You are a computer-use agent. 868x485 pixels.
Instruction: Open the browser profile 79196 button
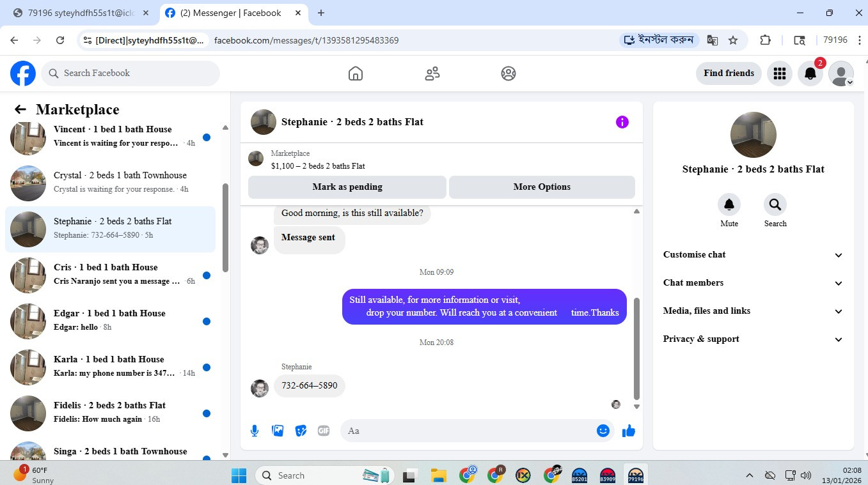point(835,40)
